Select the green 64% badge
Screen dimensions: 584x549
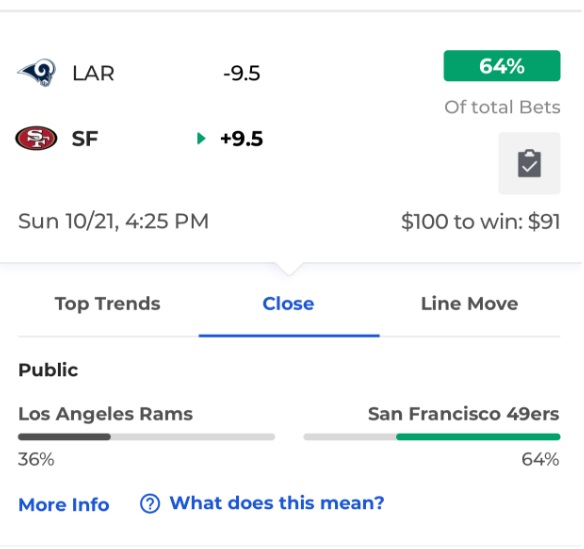502,66
